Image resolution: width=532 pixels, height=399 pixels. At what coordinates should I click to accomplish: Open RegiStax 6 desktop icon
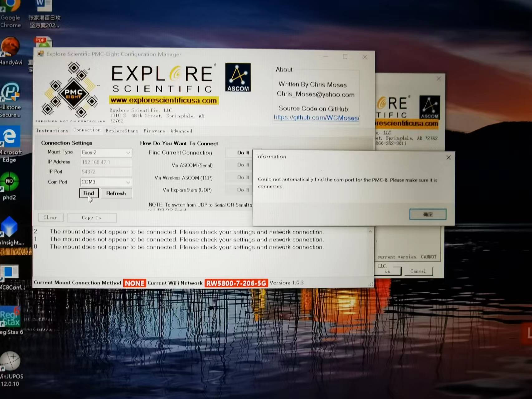11,321
